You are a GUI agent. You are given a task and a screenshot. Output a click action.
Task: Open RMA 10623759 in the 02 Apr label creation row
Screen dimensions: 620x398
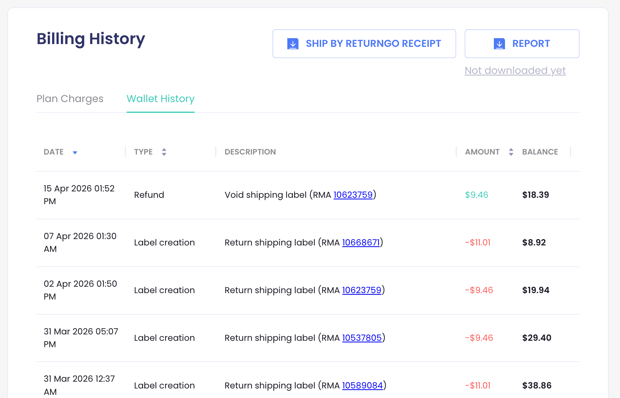362,290
